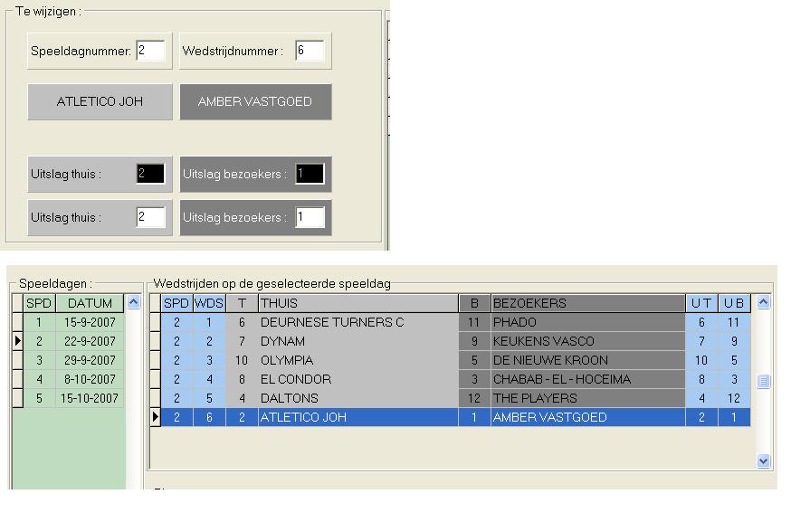Click the DATUM column header
Image resolution: width=810 pixels, height=532 pixels.
click(x=90, y=303)
